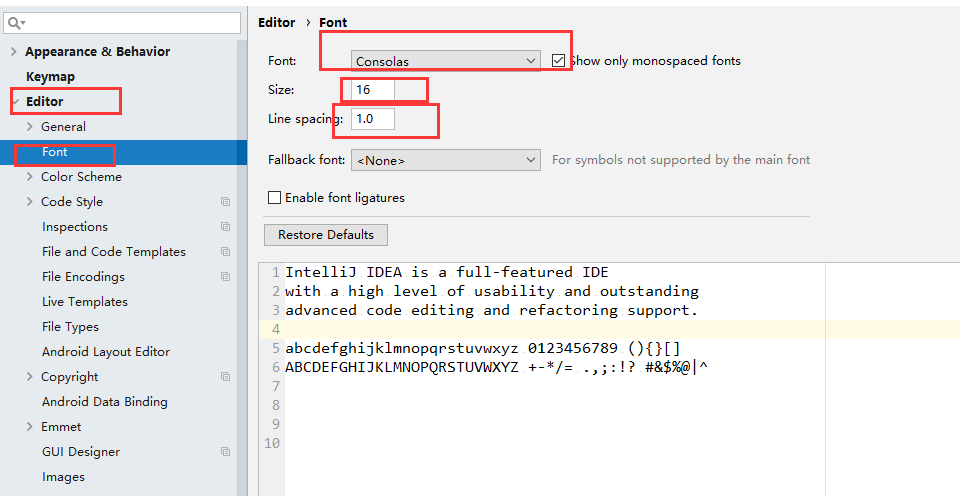Open the Font dropdown showing Consolas
960x496 pixels.
click(x=446, y=61)
